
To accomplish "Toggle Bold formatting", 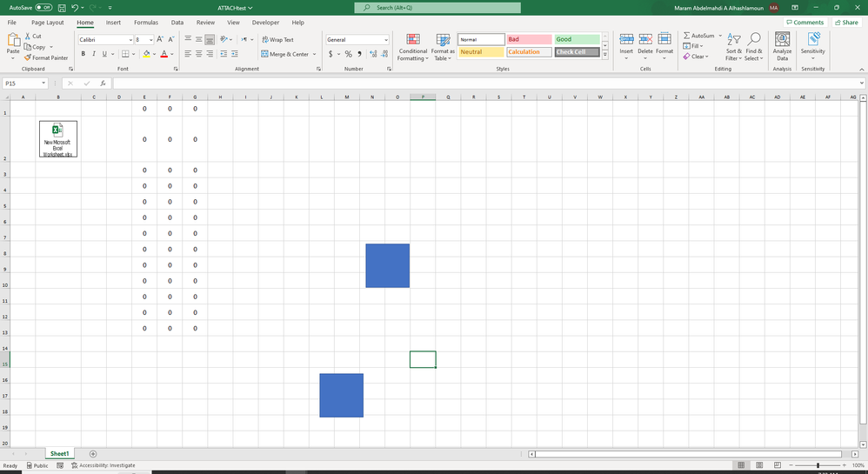I will point(83,54).
